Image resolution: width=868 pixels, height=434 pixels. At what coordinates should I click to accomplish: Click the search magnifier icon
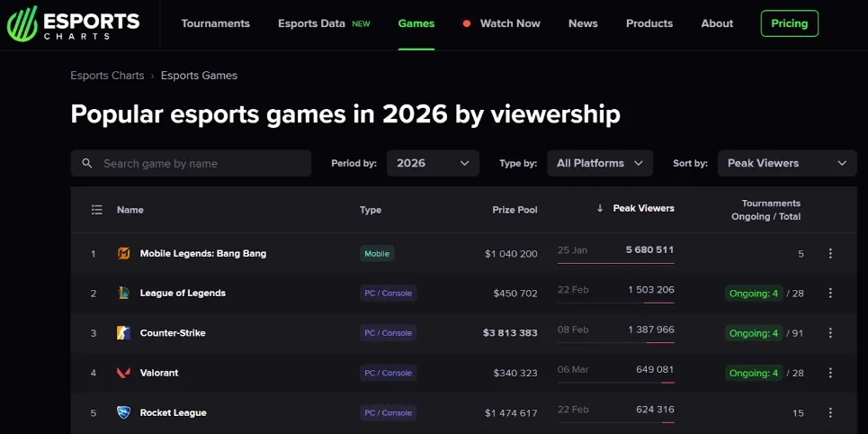coord(87,164)
